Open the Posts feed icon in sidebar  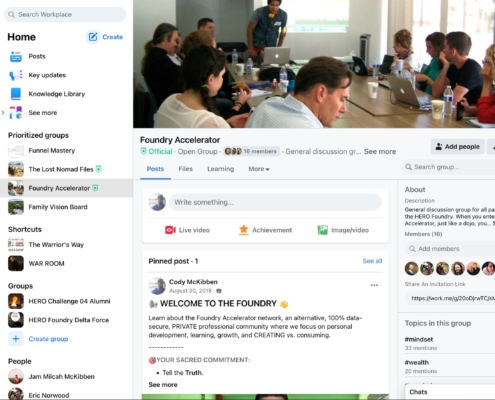click(x=16, y=57)
